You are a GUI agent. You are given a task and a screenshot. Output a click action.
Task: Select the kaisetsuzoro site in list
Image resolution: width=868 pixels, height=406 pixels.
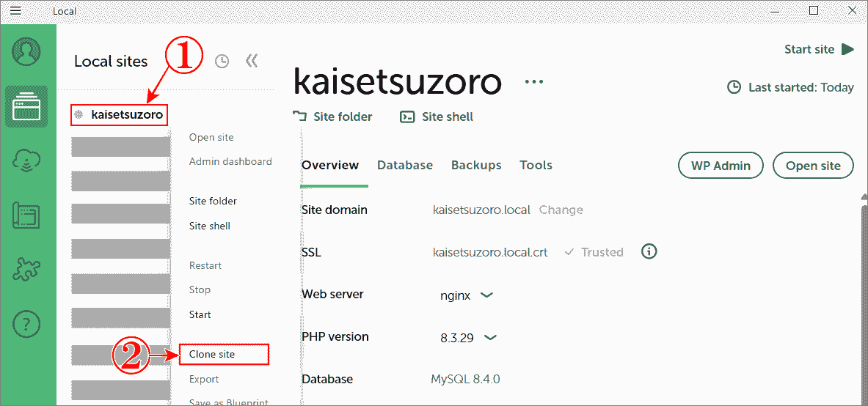coord(120,115)
